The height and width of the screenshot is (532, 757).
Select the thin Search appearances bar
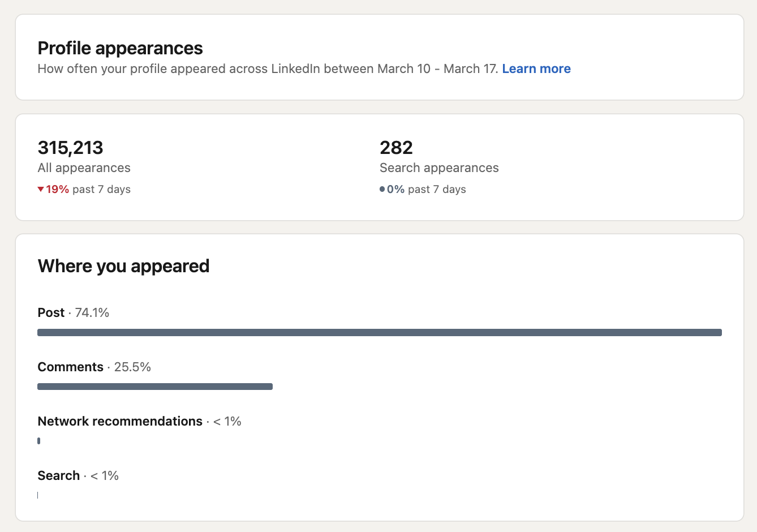(x=38, y=495)
